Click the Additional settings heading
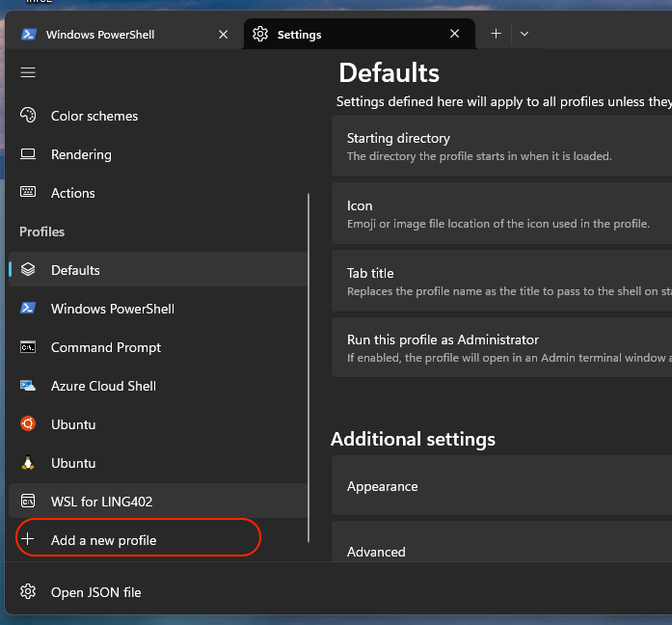 pos(414,439)
